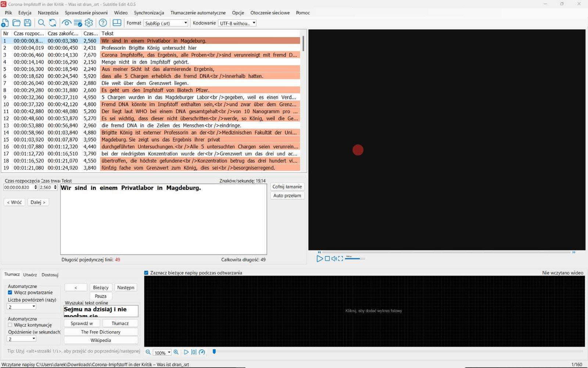
Task: Uncheck Włącz powtarzanie checkbox
Action: pos(10,293)
